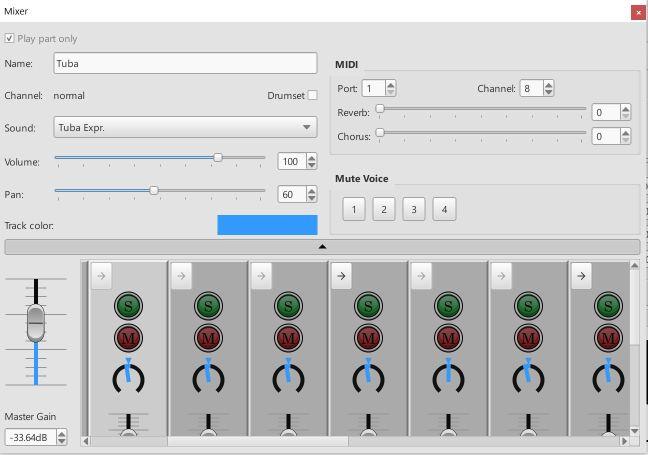Expand channels arrow on first strip
648x455 pixels.
[x=101, y=276]
